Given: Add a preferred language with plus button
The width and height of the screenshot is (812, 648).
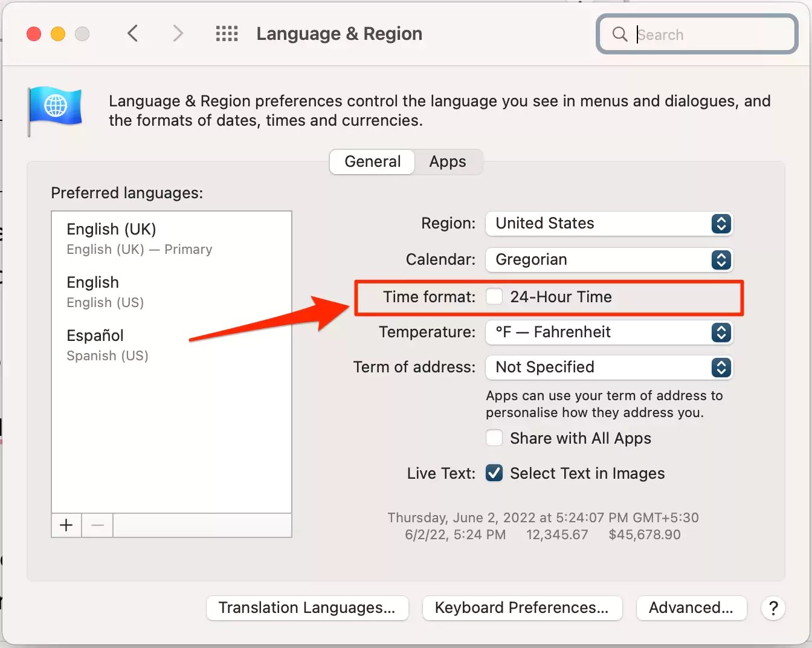Looking at the screenshot, I should point(66,525).
